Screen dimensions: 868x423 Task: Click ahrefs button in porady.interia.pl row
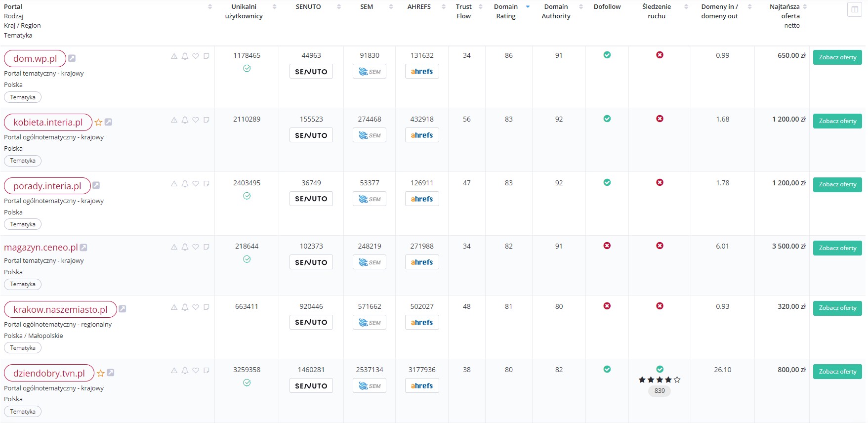(422, 199)
